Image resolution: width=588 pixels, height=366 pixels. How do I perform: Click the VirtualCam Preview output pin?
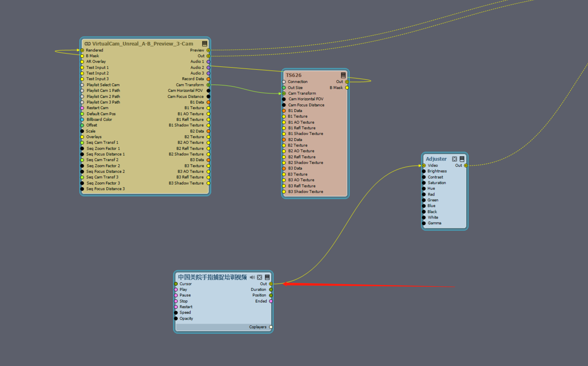(208, 50)
